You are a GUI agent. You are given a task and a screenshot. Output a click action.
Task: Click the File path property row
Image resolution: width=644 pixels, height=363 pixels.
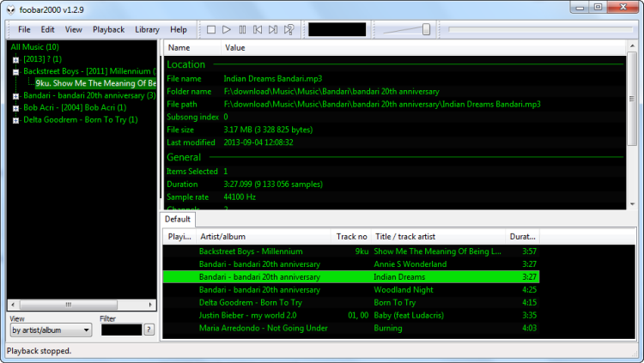pos(395,105)
